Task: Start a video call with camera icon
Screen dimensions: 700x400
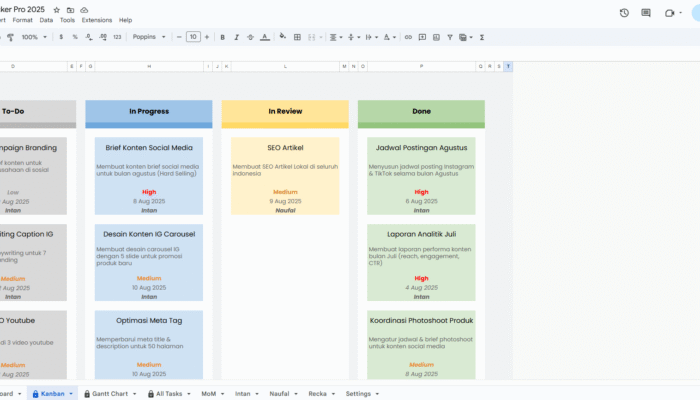Action: point(669,13)
